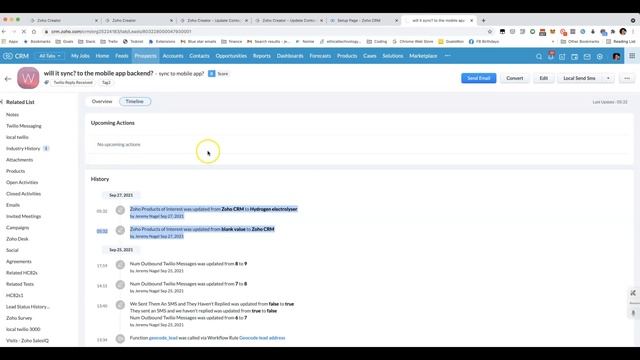Screen dimensions: 640x360
Task: Open Reading List in bookmarks bar
Action: (621, 42)
